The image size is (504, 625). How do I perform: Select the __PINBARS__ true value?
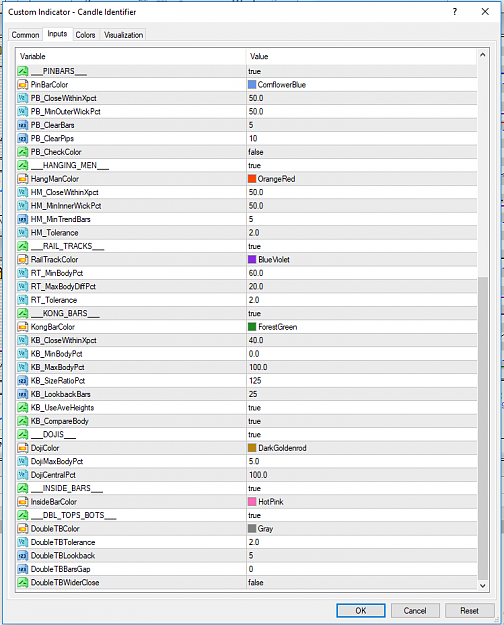pyautogui.click(x=254, y=71)
